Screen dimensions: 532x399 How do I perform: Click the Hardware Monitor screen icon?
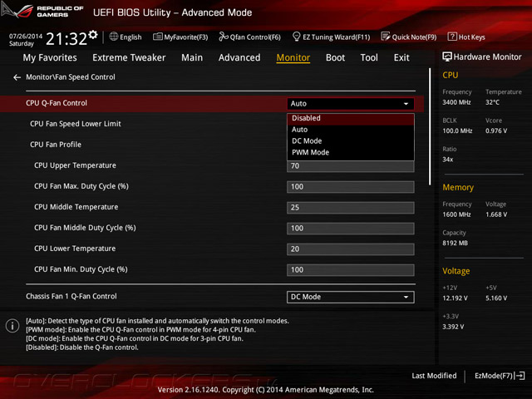[x=447, y=57]
